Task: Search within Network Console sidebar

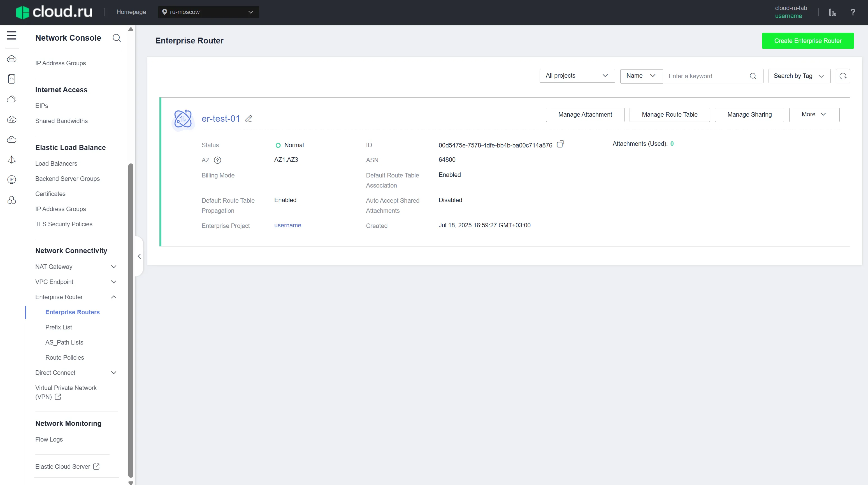Action: [x=117, y=38]
